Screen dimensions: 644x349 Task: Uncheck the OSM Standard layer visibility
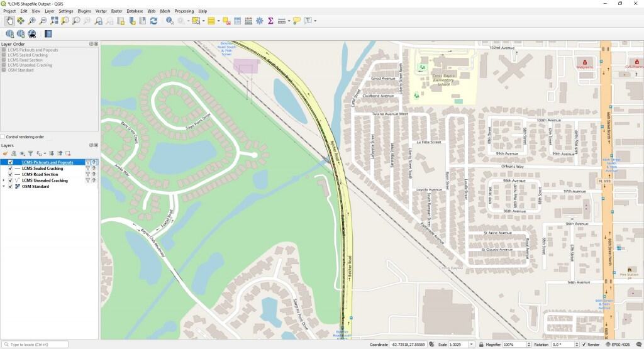pos(11,186)
